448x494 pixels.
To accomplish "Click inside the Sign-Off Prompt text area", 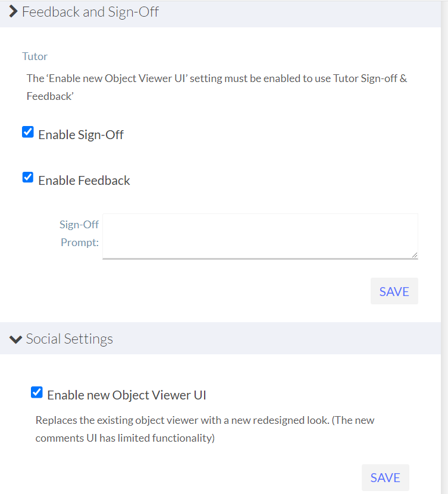I will (260, 235).
